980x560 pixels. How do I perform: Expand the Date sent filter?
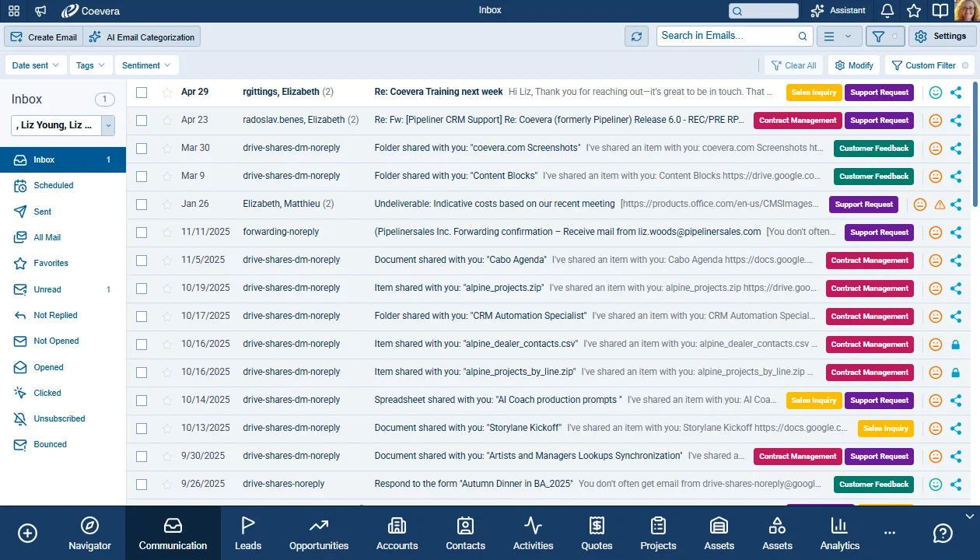pyautogui.click(x=36, y=65)
